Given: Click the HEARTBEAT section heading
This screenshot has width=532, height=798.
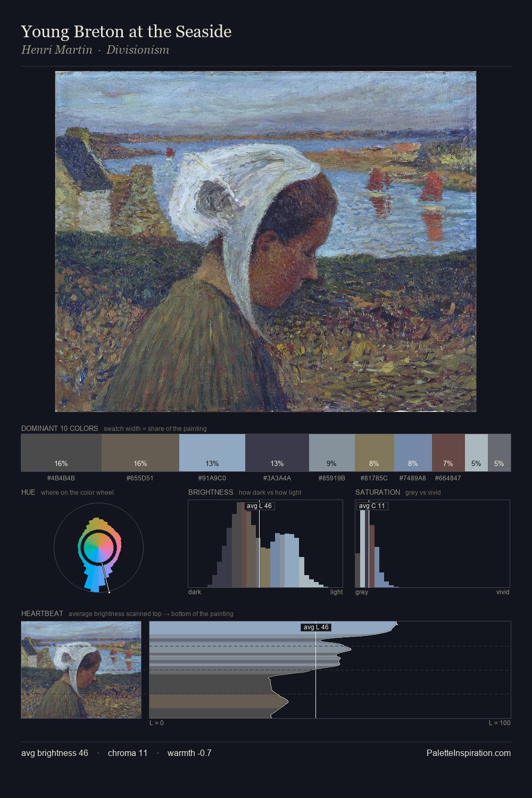Looking at the screenshot, I should pos(42,614).
